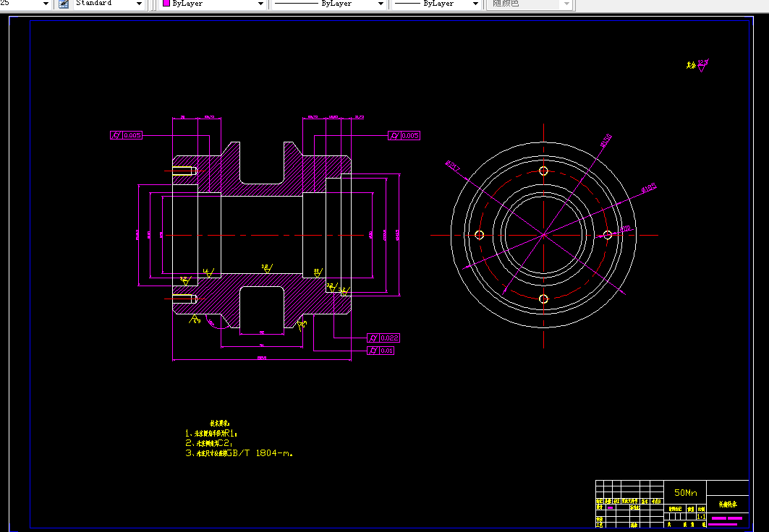Pick the 0.022 tolerance frame
This screenshot has height=532, width=769.
tap(383, 338)
